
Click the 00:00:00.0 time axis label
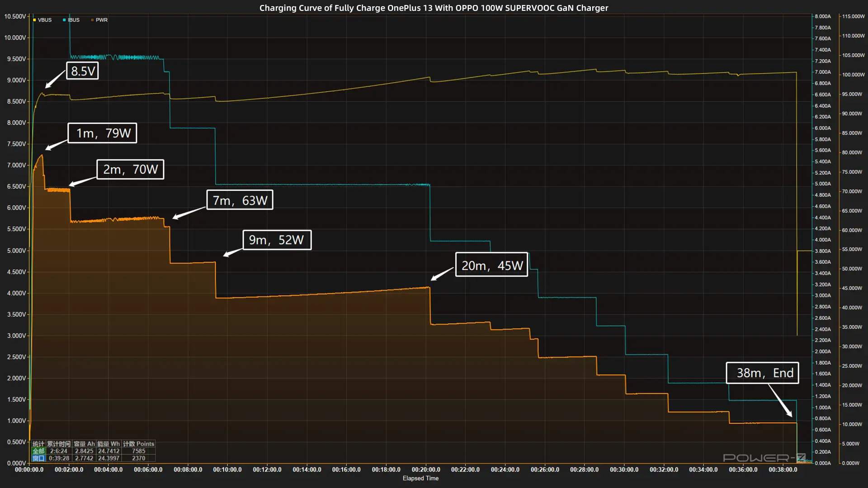(29, 469)
